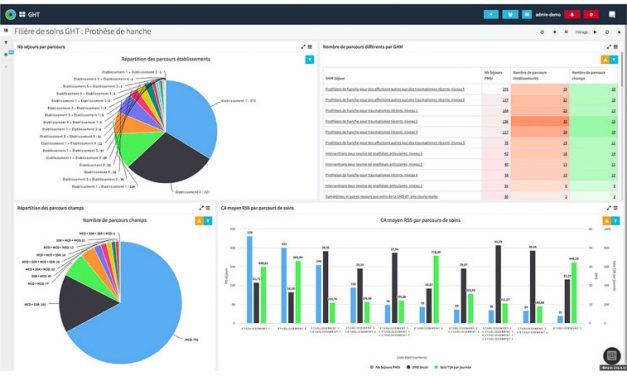Click the dashboard title Filière de soins GHT
The image size is (627, 376).
tap(83, 32)
